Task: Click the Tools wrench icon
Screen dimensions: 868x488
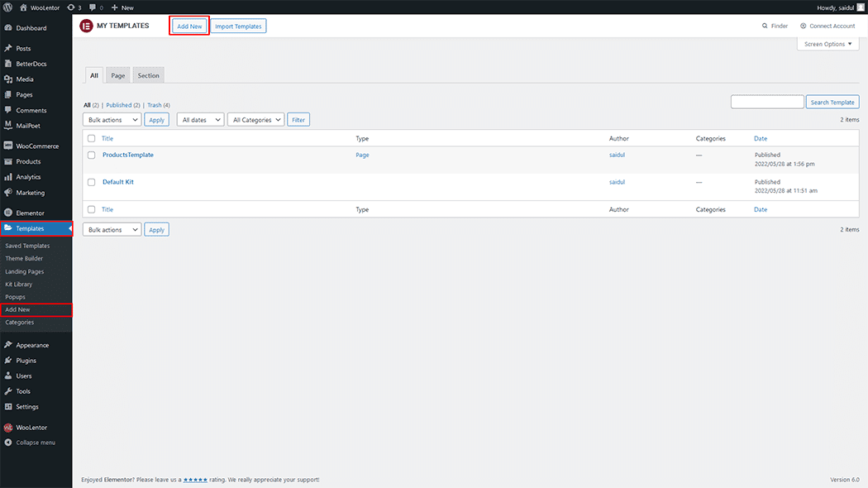Action: pyautogui.click(x=8, y=391)
